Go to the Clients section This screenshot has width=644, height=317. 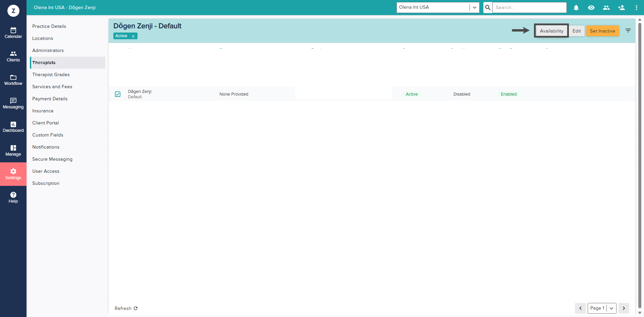pyautogui.click(x=13, y=56)
